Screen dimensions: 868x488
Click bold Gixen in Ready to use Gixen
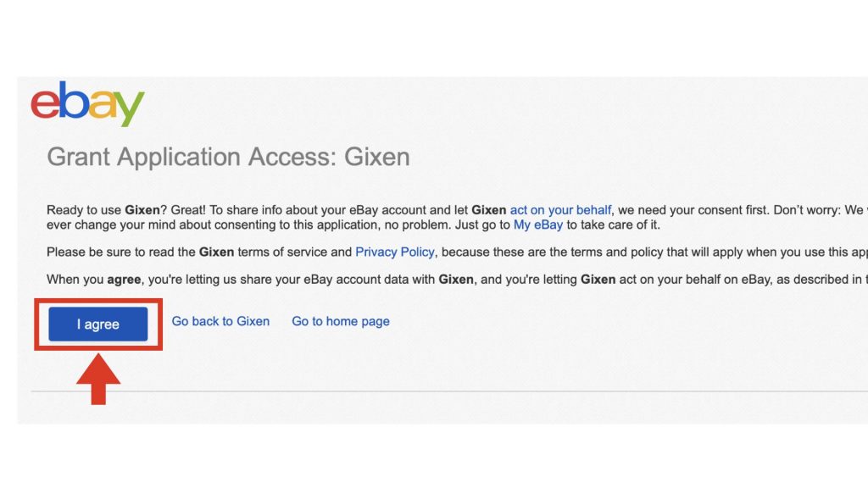(x=142, y=210)
